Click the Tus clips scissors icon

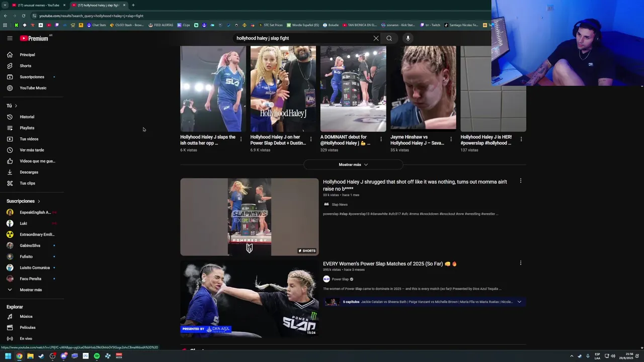click(10, 183)
